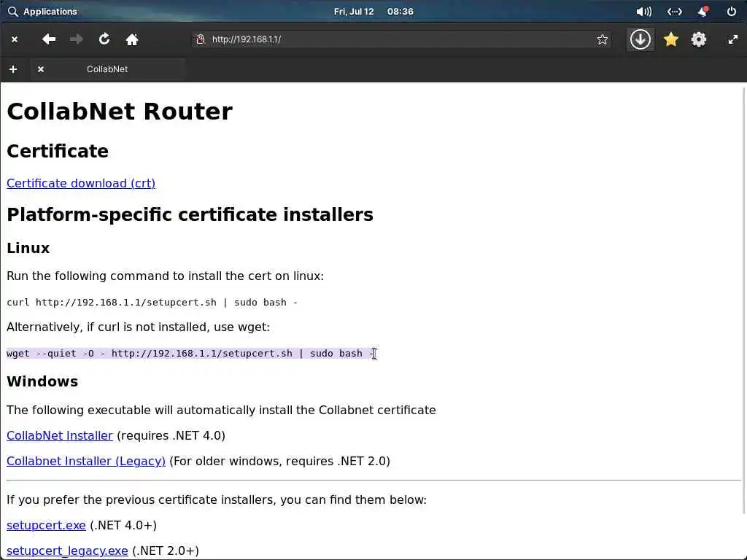The height and width of the screenshot is (560, 747).
Task: Open the power session menu
Action: click(x=731, y=12)
